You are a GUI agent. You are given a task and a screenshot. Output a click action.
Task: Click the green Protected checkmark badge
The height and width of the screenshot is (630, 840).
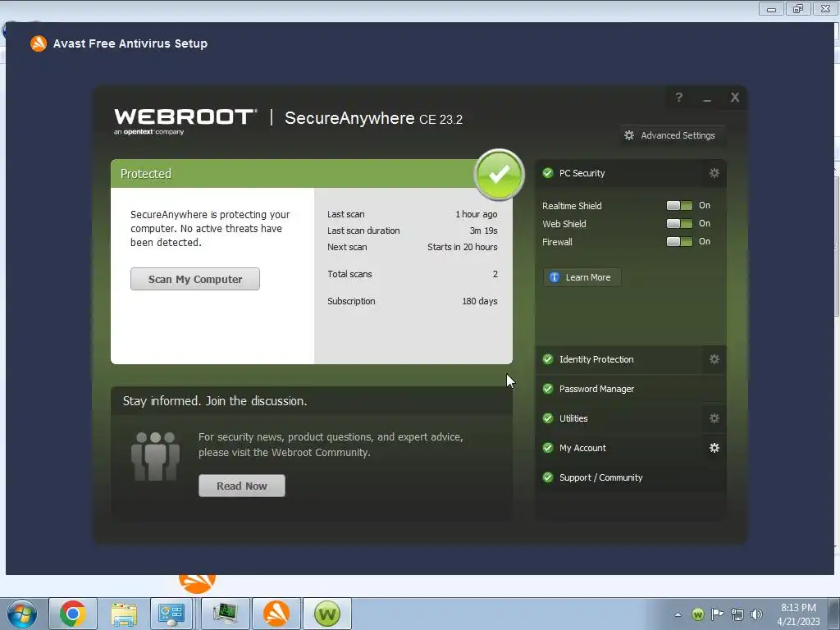click(x=499, y=175)
